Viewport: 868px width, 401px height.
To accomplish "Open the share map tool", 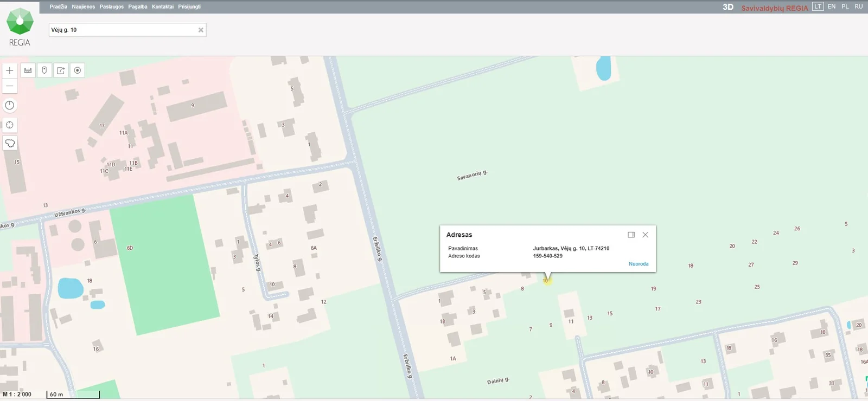I will pyautogui.click(x=61, y=70).
